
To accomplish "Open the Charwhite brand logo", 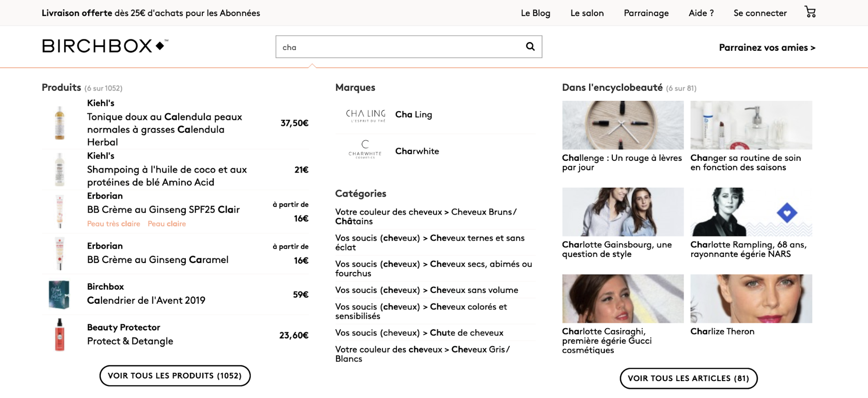I will coord(365,150).
